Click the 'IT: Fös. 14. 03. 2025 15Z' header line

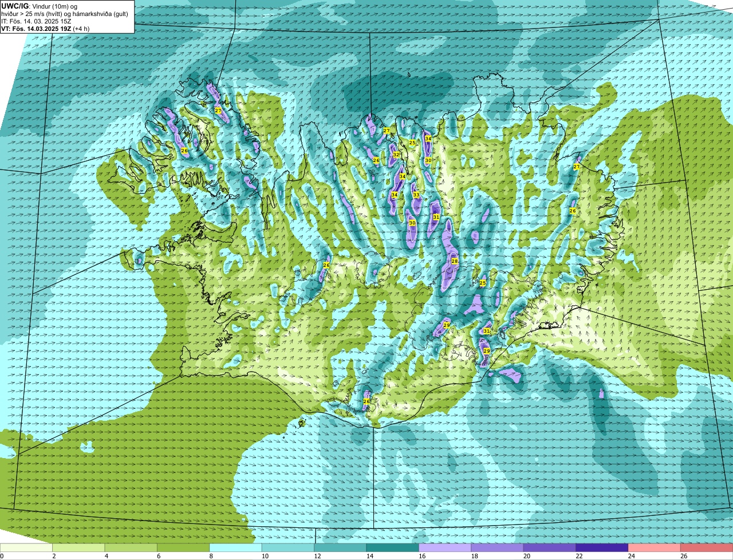pos(36,21)
